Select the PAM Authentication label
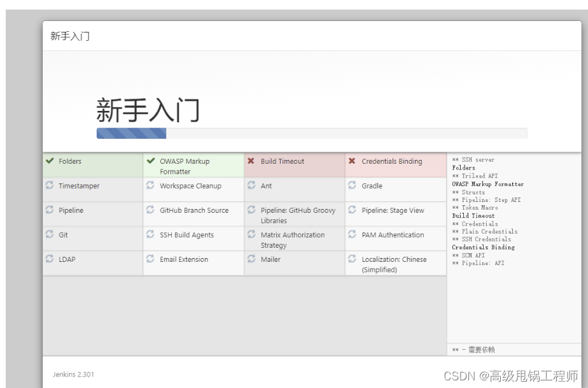This screenshot has width=588, height=388. click(x=393, y=234)
